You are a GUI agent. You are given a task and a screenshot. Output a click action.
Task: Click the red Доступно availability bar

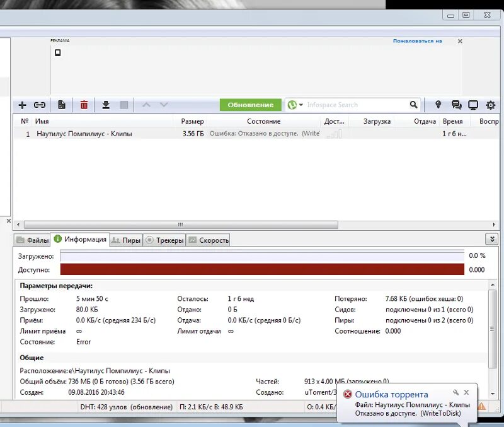[262, 269]
